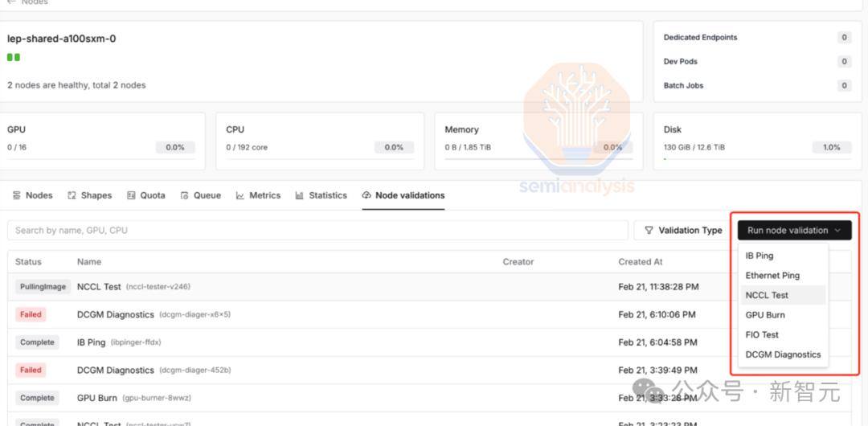
Task: Click the Metrics chart icon
Action: (x=240, y=195)
